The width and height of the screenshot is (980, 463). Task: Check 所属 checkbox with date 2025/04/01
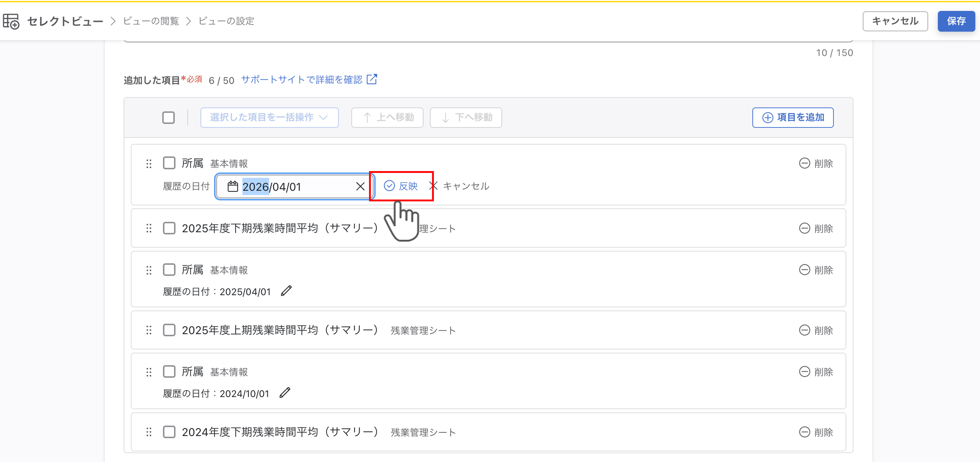click(169, 269)
